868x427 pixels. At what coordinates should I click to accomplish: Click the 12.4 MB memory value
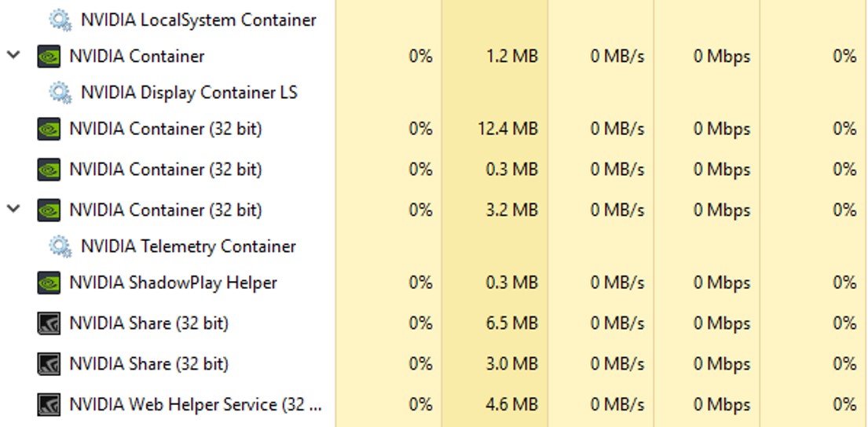(x=507, y=129)
